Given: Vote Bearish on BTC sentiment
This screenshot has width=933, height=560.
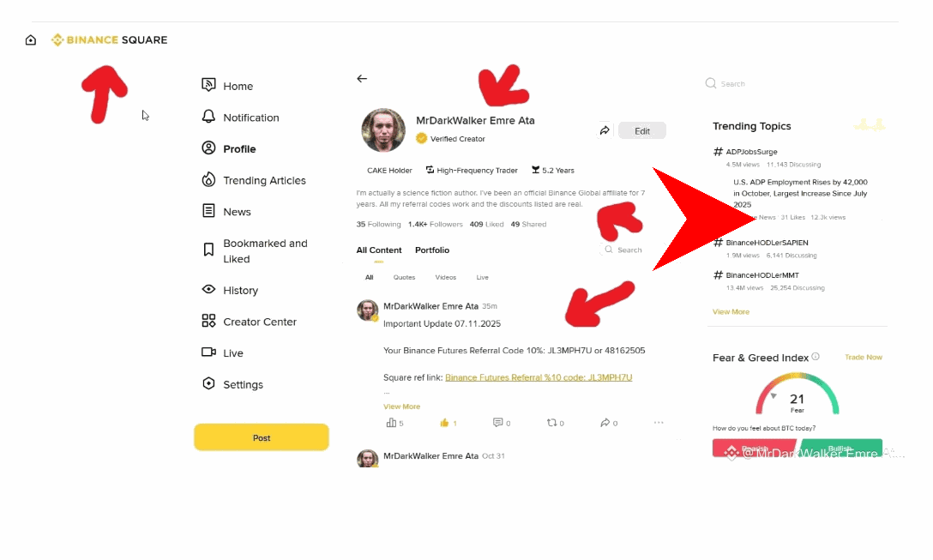Looking at the screenshot, I should tap(754, 448).
